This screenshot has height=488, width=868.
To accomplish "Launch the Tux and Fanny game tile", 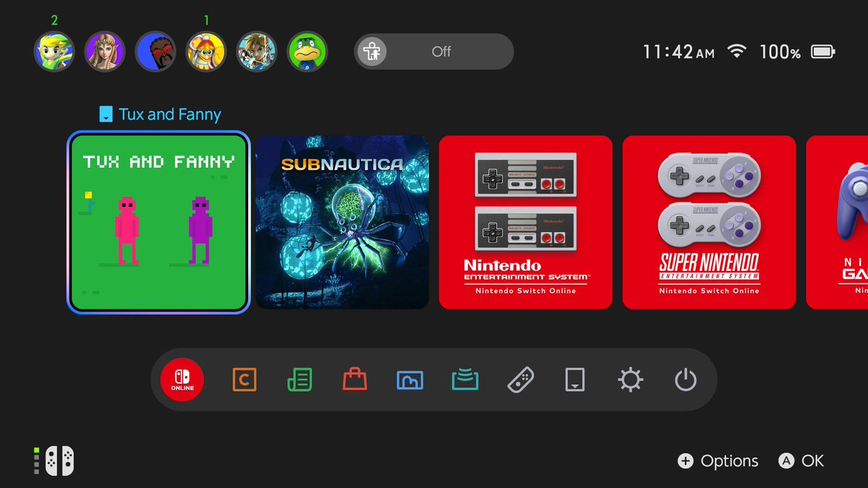I will click(x=158, y=223).
